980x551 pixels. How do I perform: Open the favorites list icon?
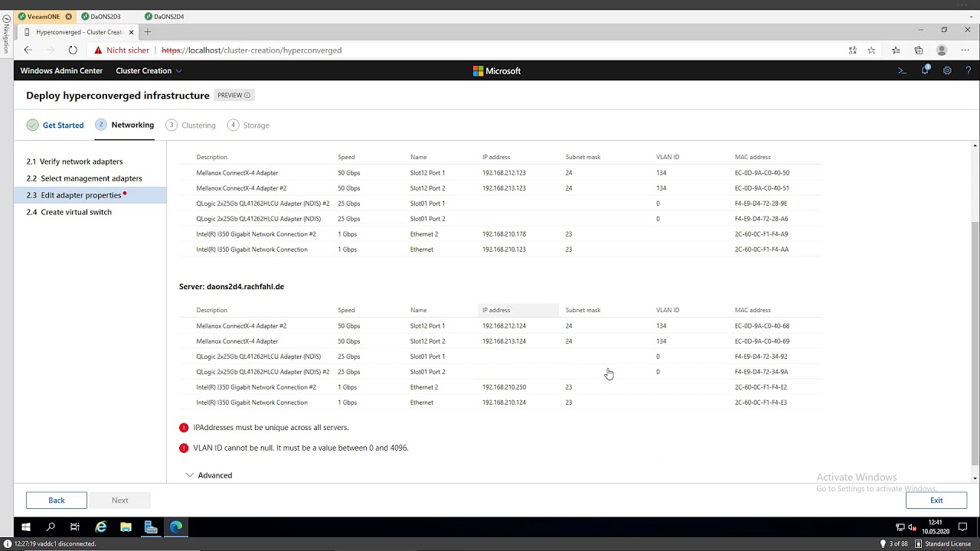pyautogui.click(x=896, y=50)
